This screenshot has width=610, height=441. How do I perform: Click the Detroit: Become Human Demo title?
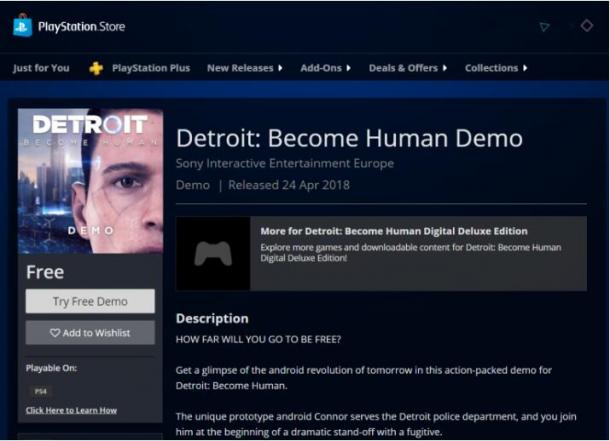[349, 138]
